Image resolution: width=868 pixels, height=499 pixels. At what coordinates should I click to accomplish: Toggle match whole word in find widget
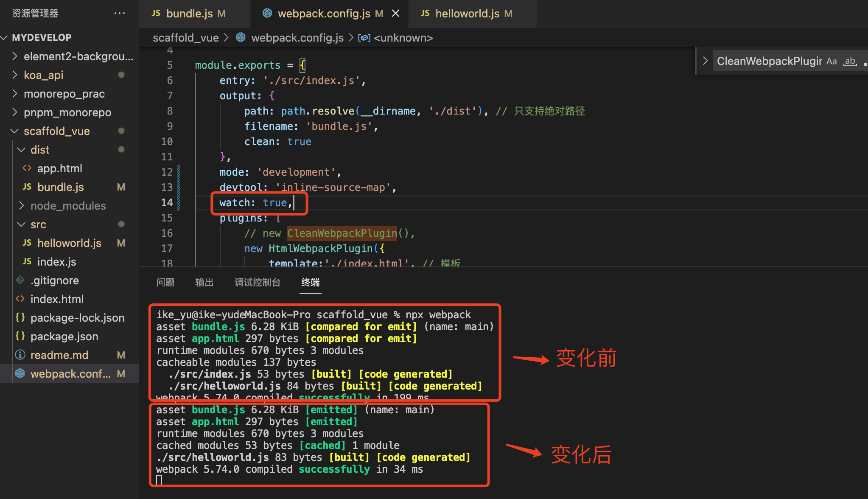click(850, 62)
